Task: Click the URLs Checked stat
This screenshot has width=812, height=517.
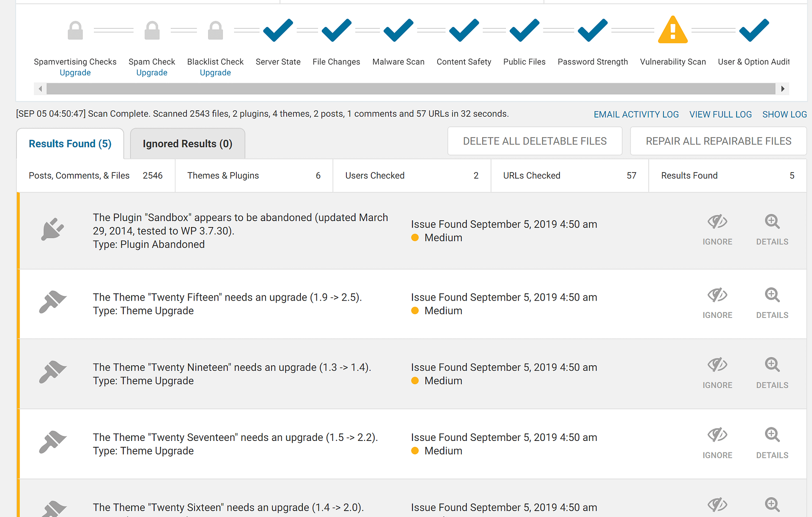Action: point(570,175)
